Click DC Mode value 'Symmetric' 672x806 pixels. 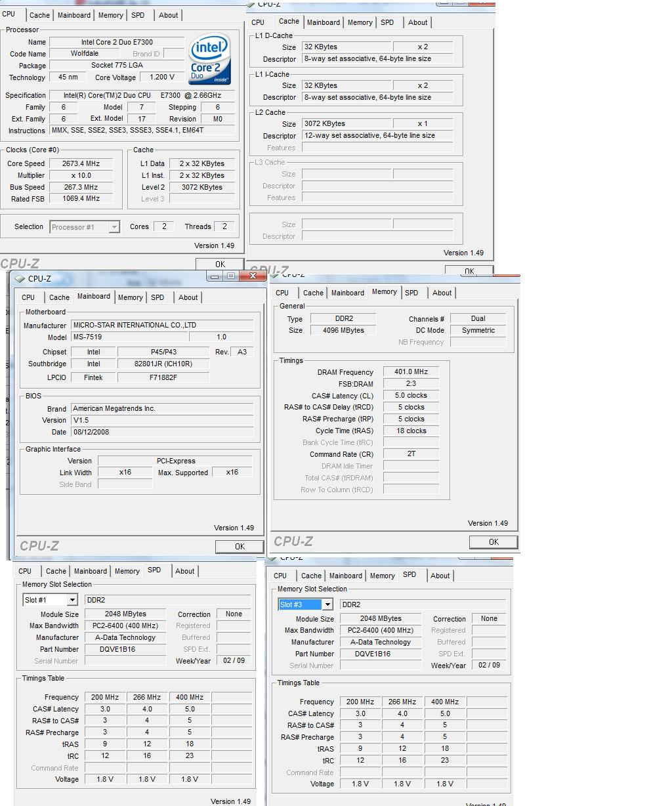(x=478, y=331)
